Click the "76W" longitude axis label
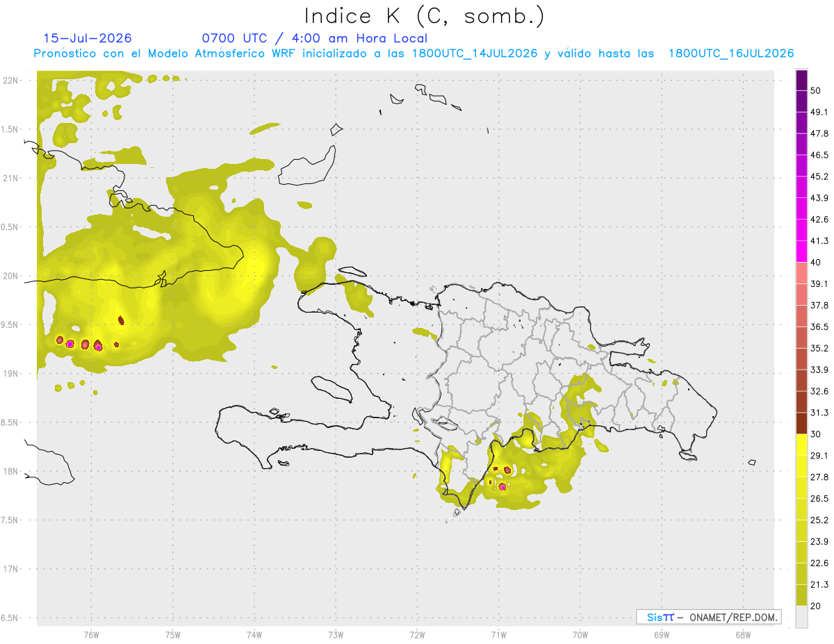 point(91,634)
